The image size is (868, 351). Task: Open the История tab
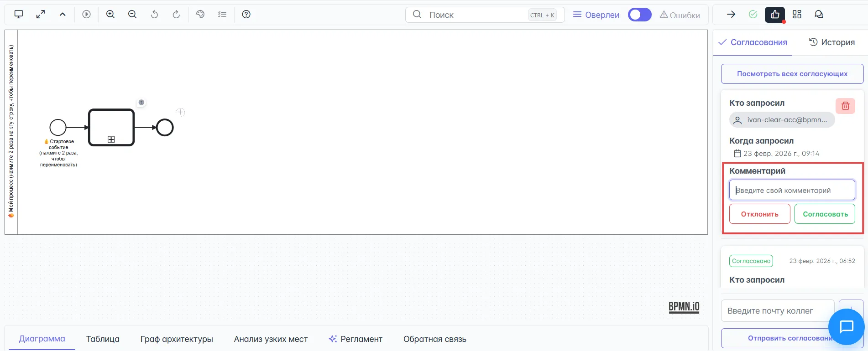pyautogui.click(x=831, y=42)
